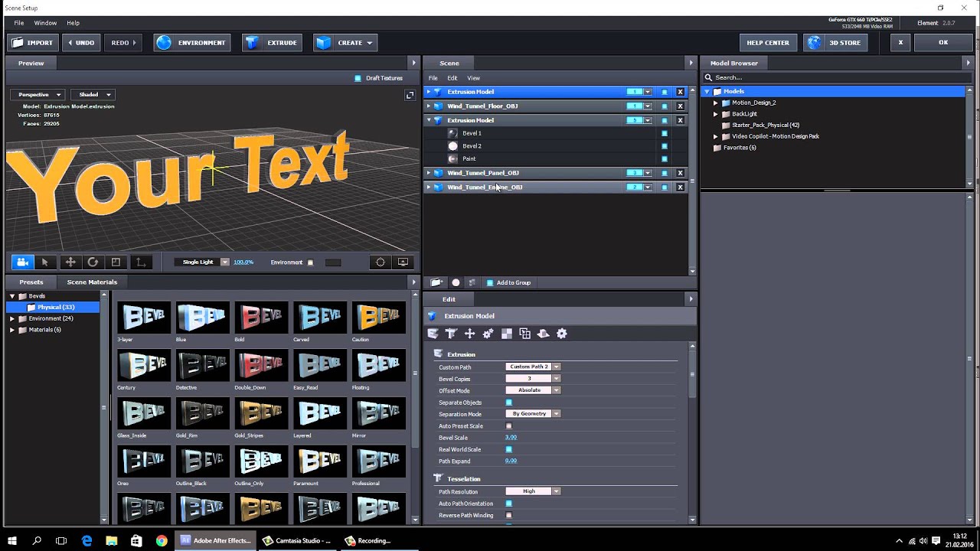Toggle visibility of Wind_Tunnel_Engine_OBJ

coord(665,187)
